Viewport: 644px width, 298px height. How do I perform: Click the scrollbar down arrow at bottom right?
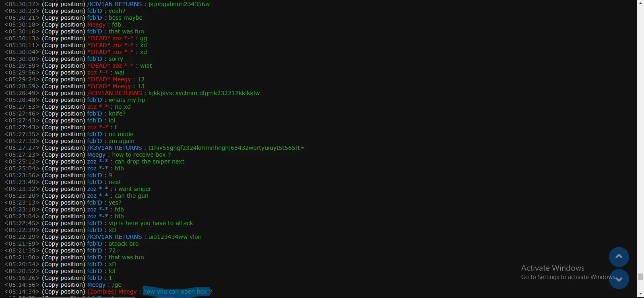(640, 294)
